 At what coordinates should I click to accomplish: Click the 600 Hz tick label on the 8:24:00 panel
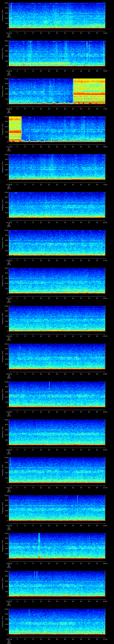pos(7,392)
